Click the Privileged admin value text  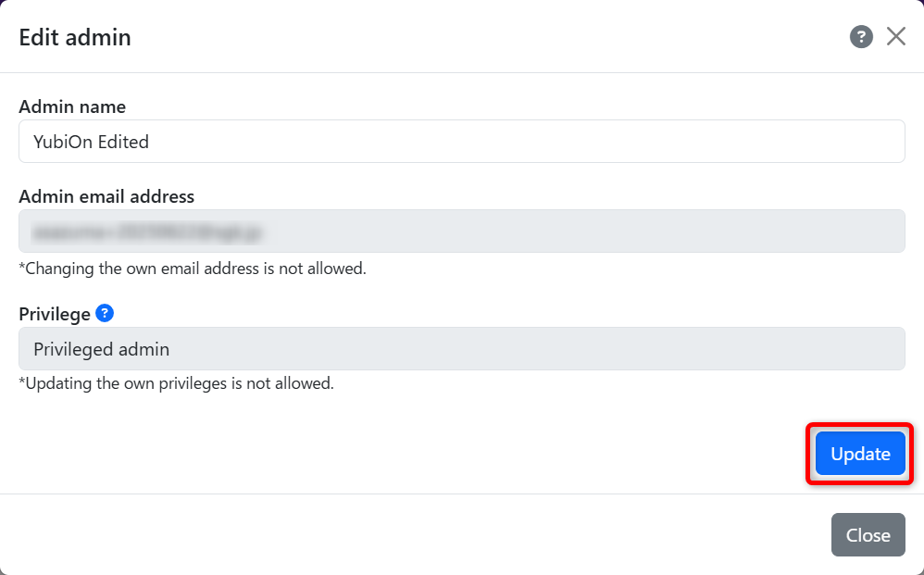101,349
